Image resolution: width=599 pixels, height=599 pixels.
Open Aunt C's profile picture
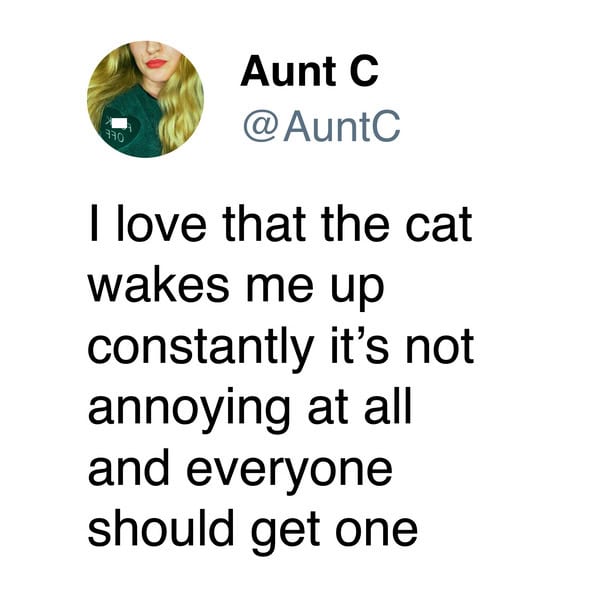click(146, 99)
